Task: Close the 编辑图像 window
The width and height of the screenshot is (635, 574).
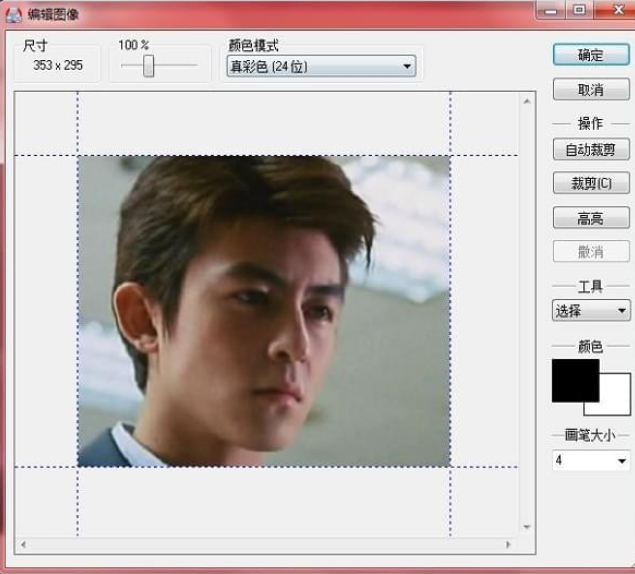Action: click(616, 10)
